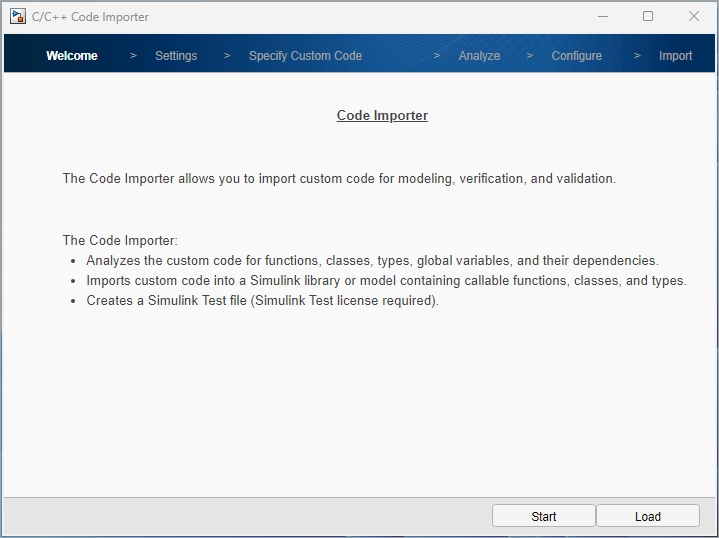Click the Code Importer app icon in title bar
Screen dimensions: 719x538
[17, 17]
